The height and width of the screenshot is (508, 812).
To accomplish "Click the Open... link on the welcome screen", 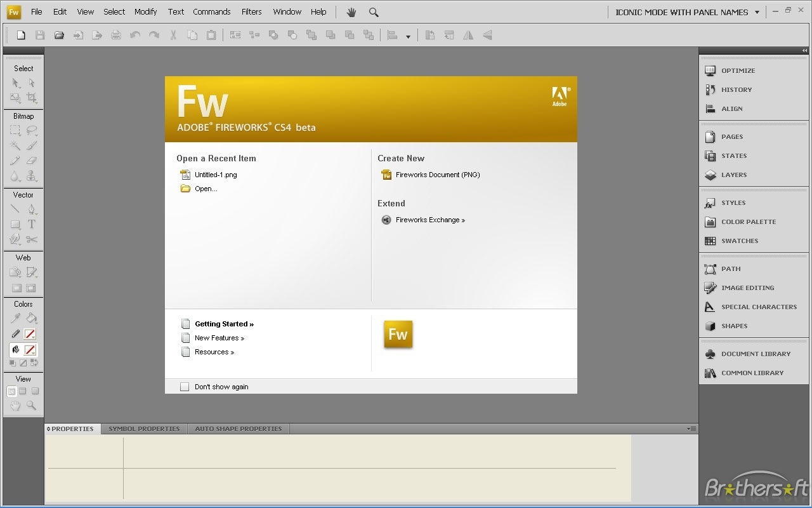I will 199,189.
